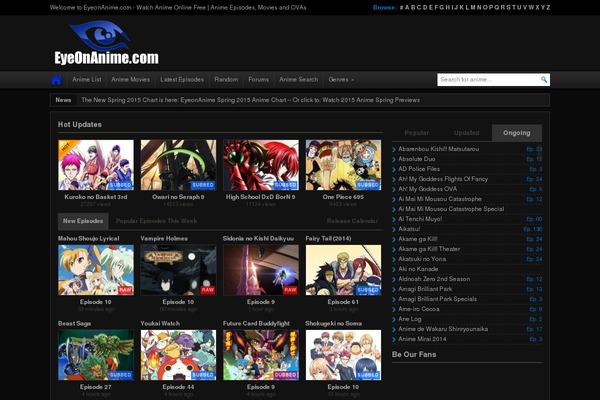Image resolution: width=600 pixels, height=400 pixels.
Task: Open the Forums nav item
Action: point(258,80)
